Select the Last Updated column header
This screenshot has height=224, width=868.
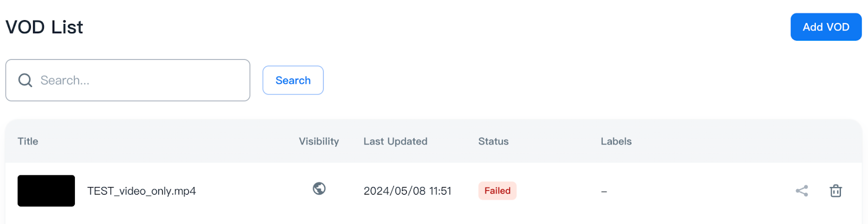click(x=395, y=141)
